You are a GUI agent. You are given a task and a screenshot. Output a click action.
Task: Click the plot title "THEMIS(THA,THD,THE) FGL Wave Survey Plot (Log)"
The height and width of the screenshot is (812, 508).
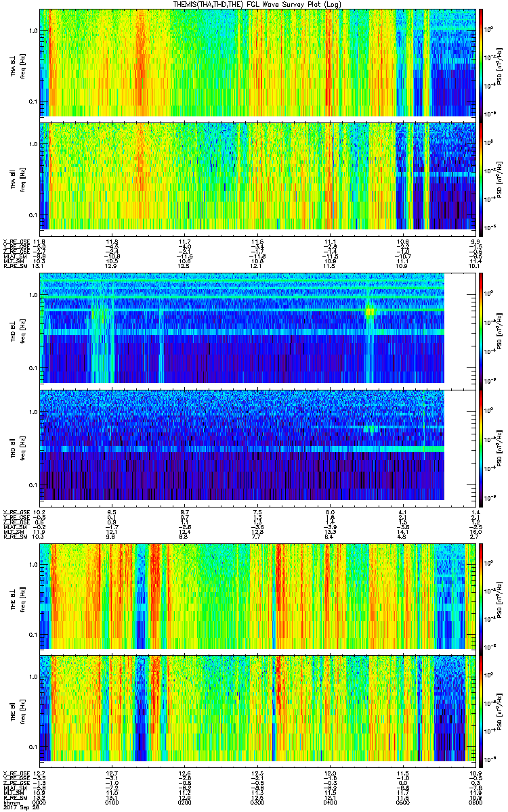click(x=258, y=4)
